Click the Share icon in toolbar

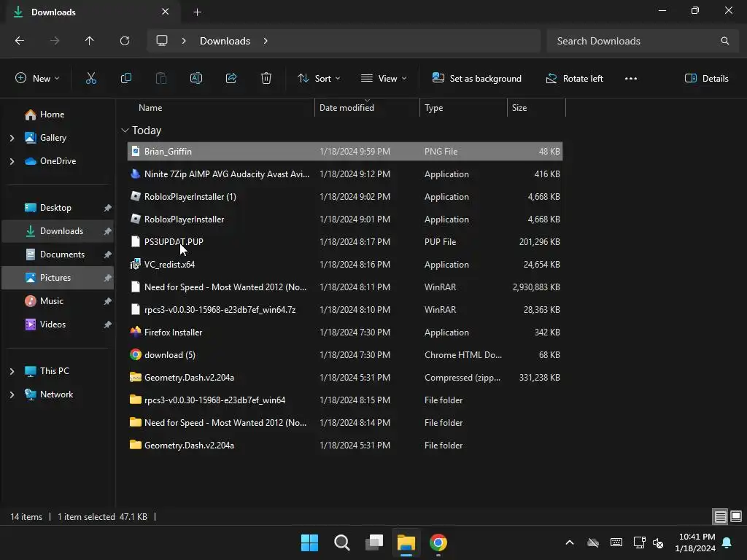(x=231, y=79)
